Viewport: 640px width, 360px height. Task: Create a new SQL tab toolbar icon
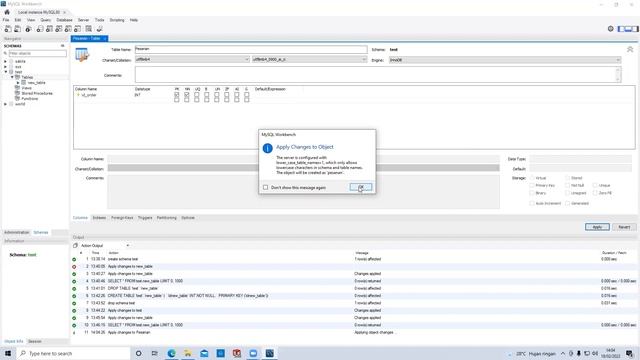(x=8, y=29)
